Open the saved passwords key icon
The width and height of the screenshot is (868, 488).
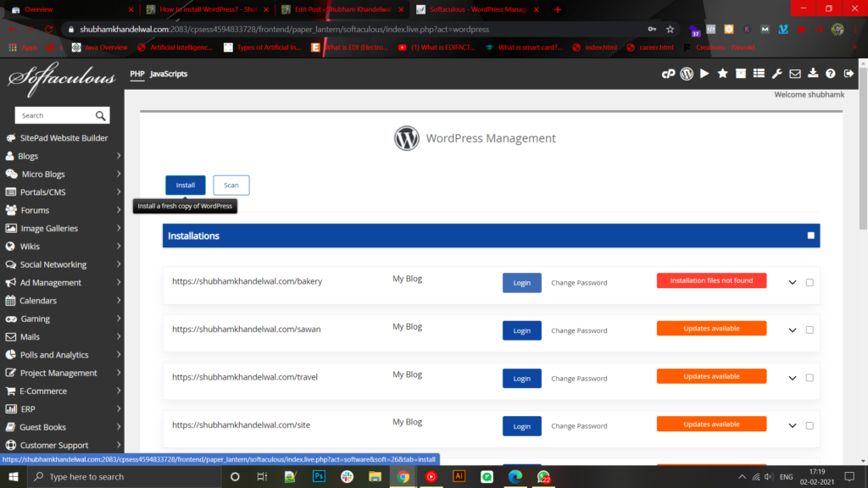point(652,30)
